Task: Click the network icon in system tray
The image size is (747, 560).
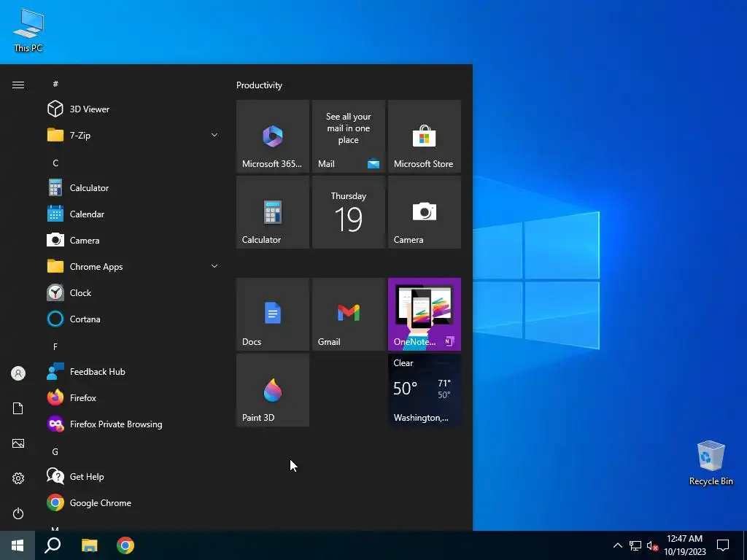Action: point(635,545)
